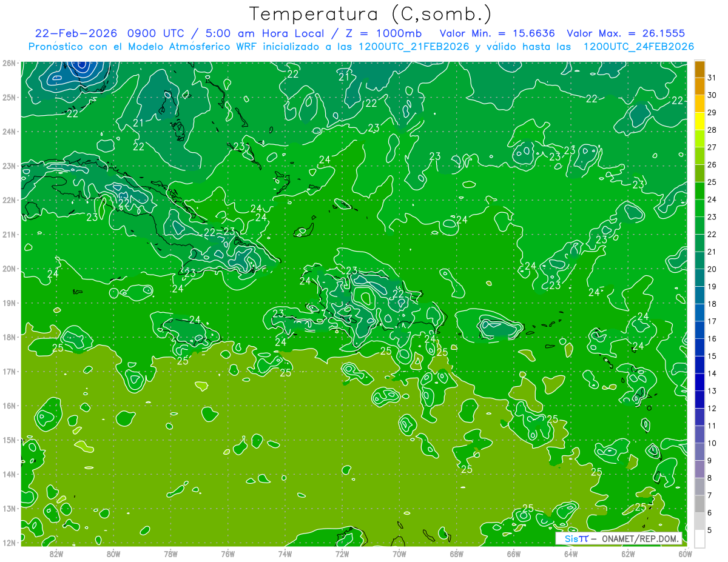Click the brown top colorbar segment above 31
The height and width of the screenshot is (562, 728).
click(x=699, y=69)
